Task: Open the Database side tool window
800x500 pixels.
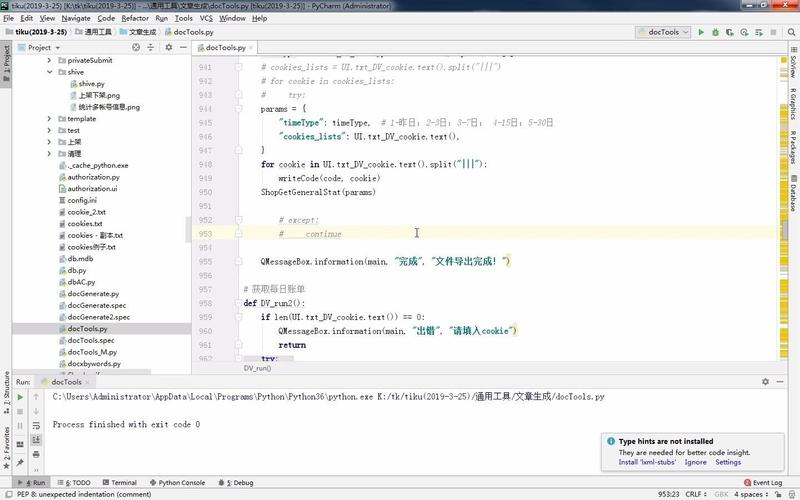Action: [793, 193]
